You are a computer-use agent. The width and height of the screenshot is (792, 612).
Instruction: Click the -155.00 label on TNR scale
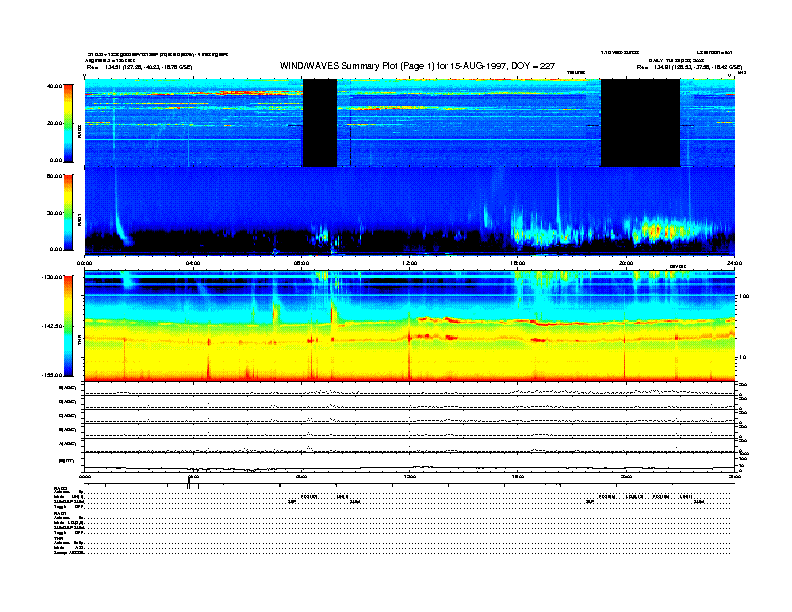pos(53,375)
